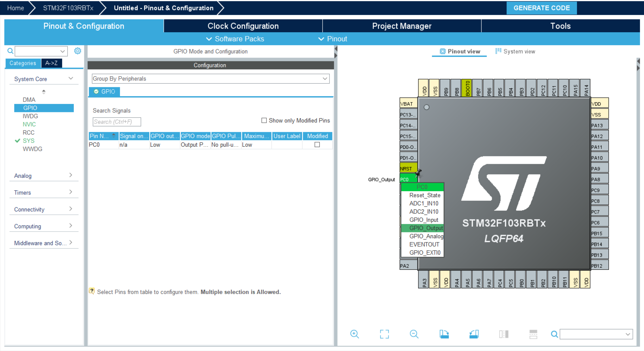Click the GENERATE CODE button
644x351 pixels.
(541, 8)
